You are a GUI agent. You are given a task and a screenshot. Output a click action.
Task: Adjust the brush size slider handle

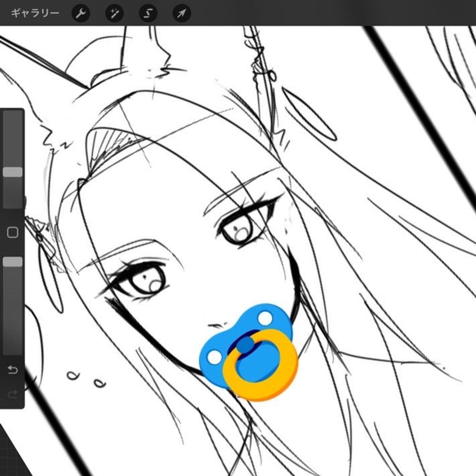tap(12, 172)
